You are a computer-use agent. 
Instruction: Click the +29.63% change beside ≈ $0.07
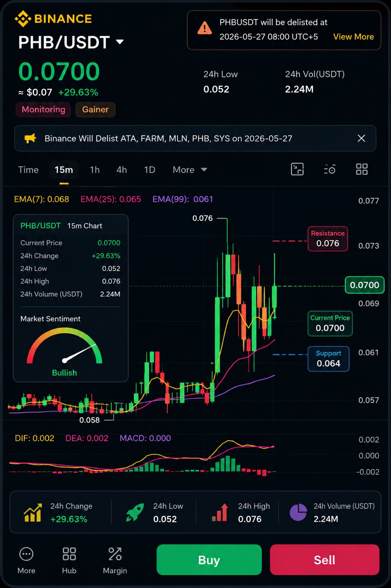click(78, 92)
